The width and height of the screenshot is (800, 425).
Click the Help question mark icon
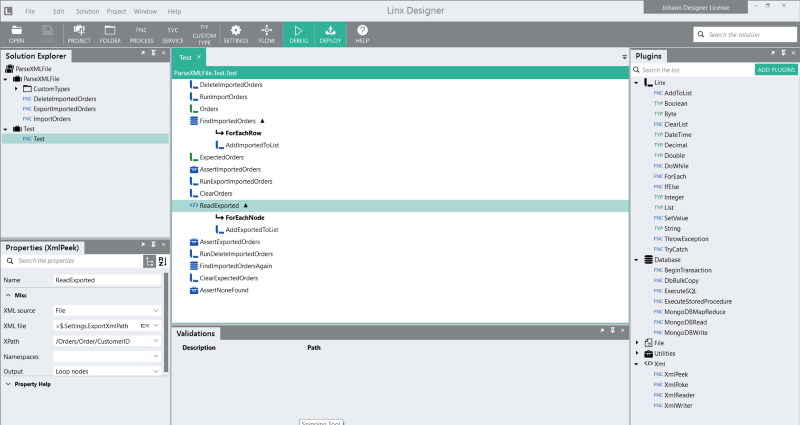362,34
